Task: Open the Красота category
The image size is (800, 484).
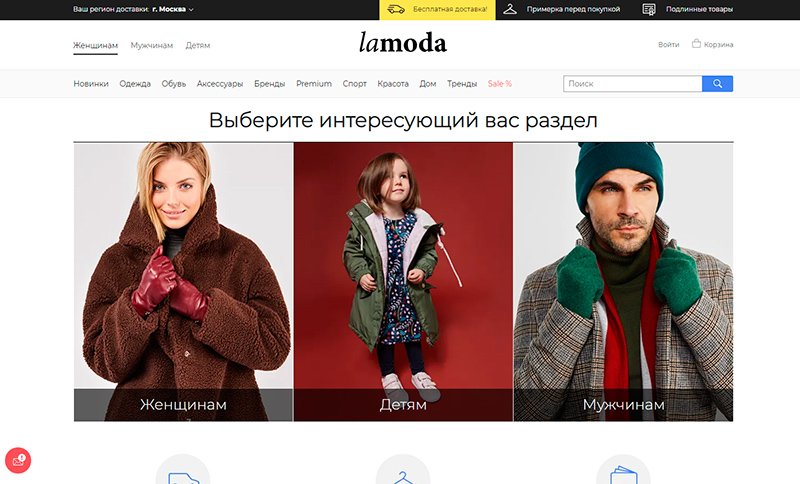Action: 393,84
